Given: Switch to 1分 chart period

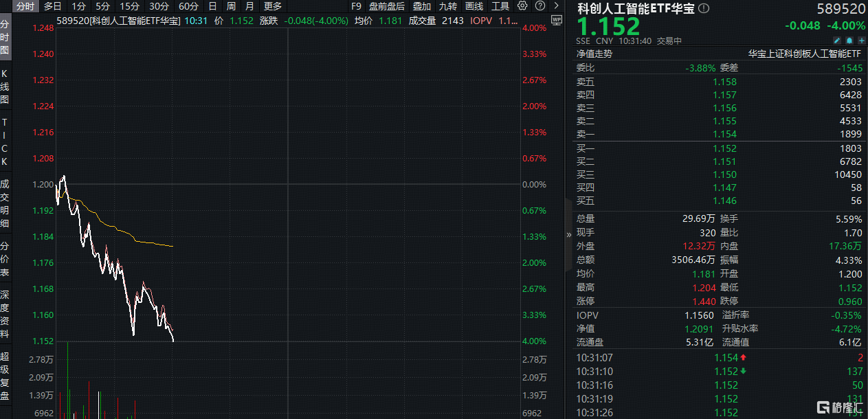Looking at the screenshot, I should pos(79,6).
